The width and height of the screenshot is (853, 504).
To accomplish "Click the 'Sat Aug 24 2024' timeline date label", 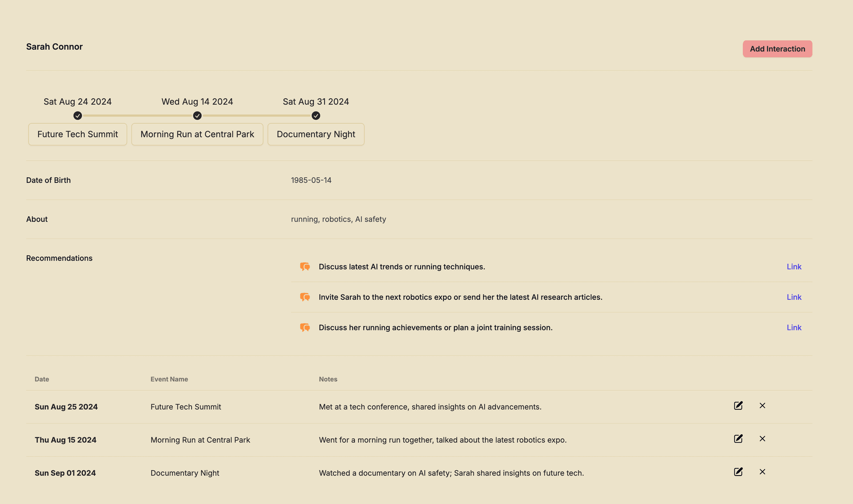I will pyautogui.click(x=78, y=102).
